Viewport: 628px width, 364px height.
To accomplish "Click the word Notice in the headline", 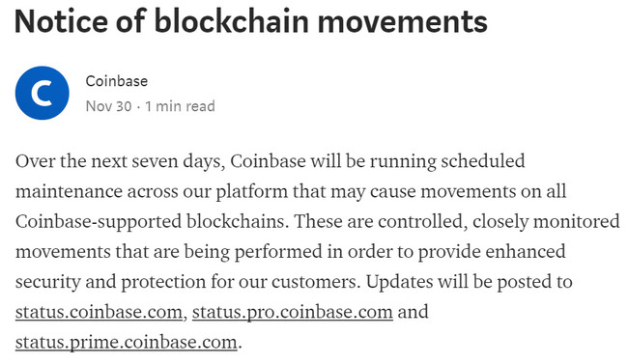I will pyautogui.click(x=61, y=21).
